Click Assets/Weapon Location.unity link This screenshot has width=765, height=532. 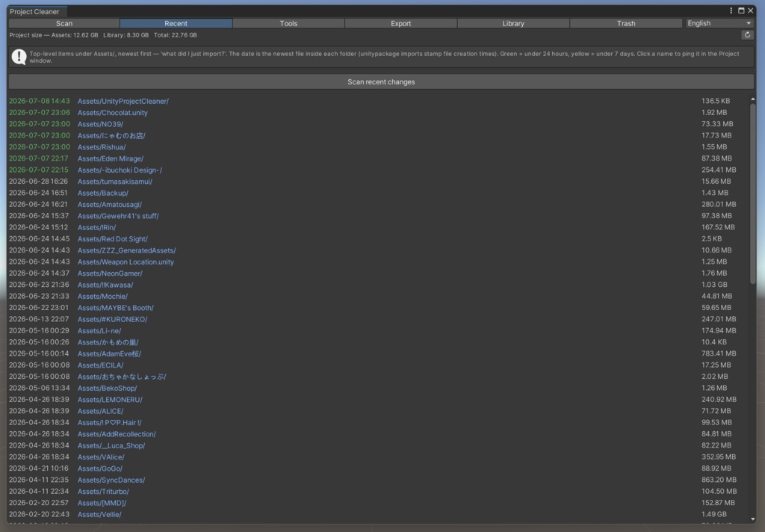(x=126, y=262)
